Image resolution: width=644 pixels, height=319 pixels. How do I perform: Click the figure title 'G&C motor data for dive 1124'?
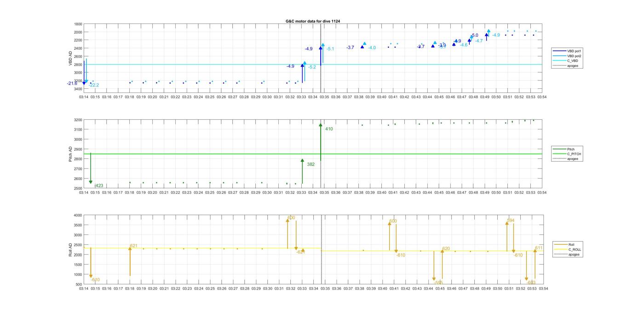(313, 21)
